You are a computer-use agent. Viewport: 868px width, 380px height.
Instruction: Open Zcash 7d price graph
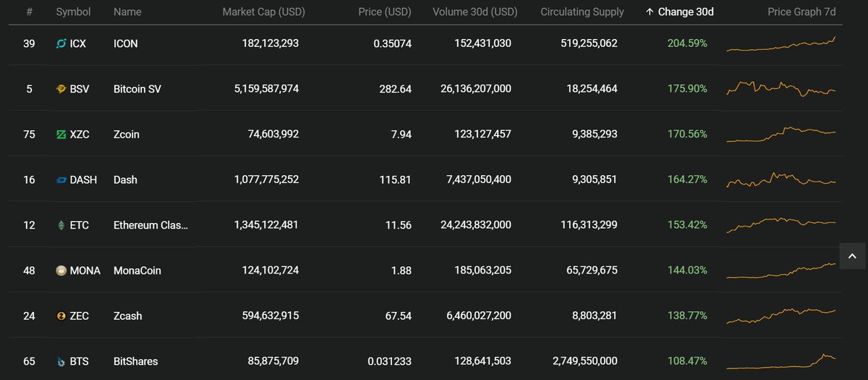(781, 316)
